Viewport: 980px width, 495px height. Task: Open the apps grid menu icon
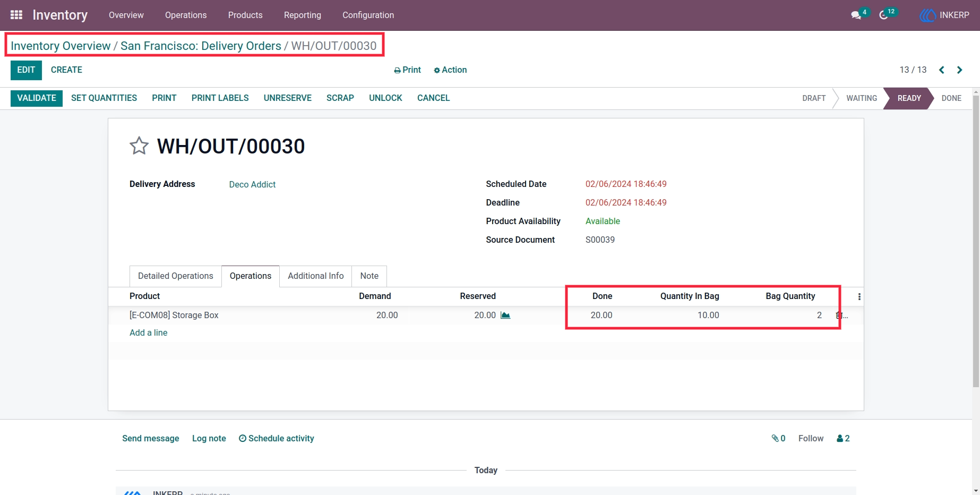pyautogui.click(x=16, y=15)
